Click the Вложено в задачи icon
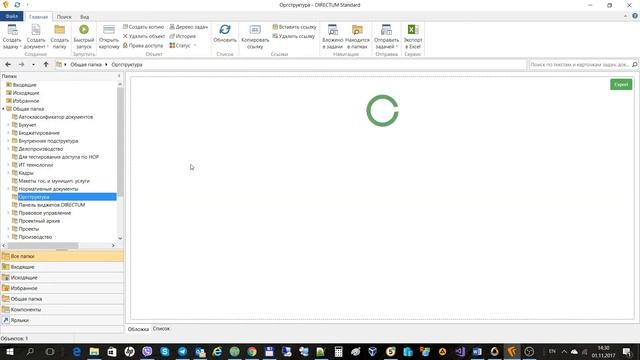The image size is (640, 360). coord(333,30)
